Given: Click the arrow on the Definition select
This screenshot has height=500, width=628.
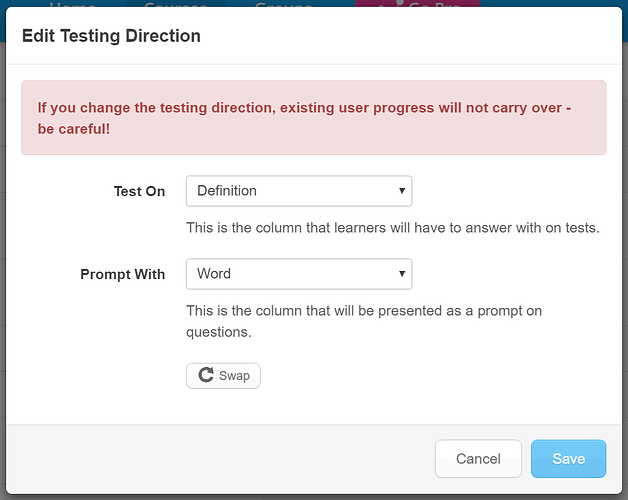Looking at the screenshot, I should tap(402, 191).
